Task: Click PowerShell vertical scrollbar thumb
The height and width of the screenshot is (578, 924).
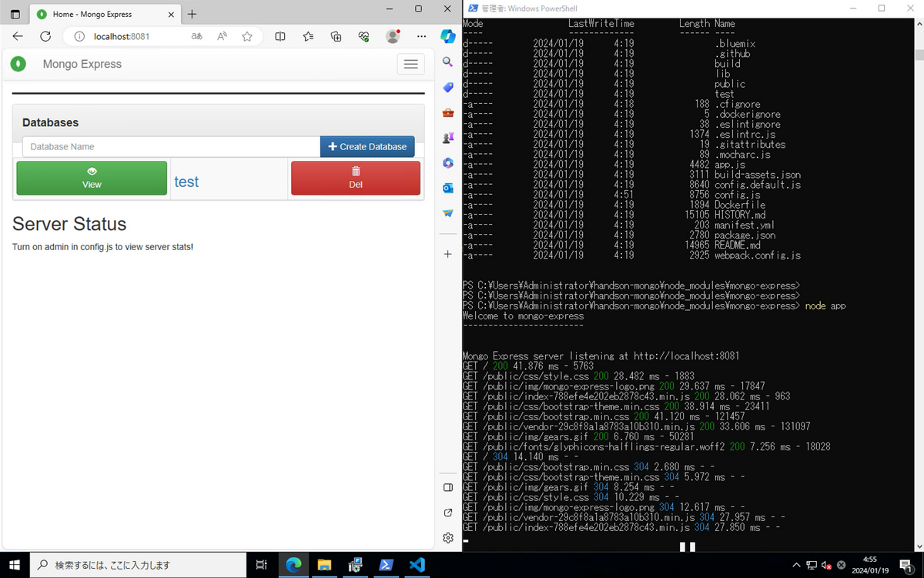Action: (919, 55)
